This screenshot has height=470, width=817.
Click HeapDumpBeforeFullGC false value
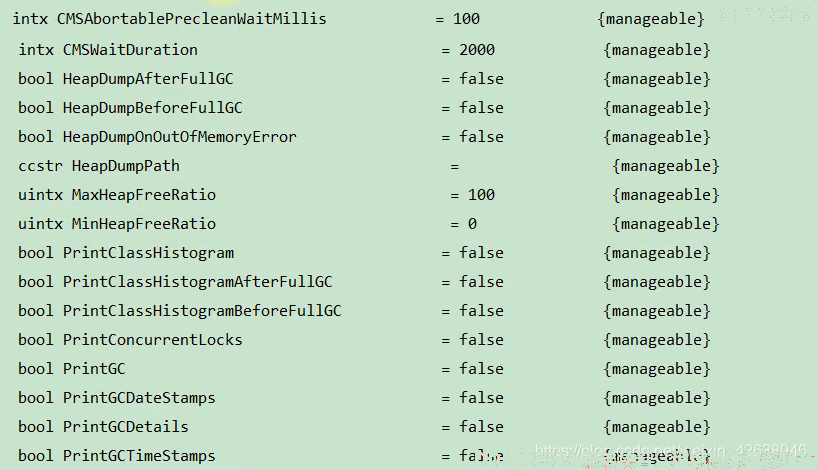481,108
